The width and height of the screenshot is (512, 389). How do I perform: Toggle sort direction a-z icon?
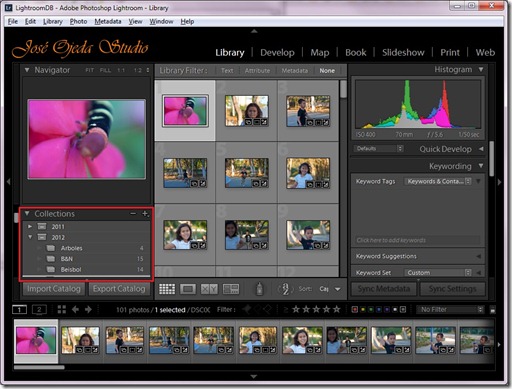point(286,289)
